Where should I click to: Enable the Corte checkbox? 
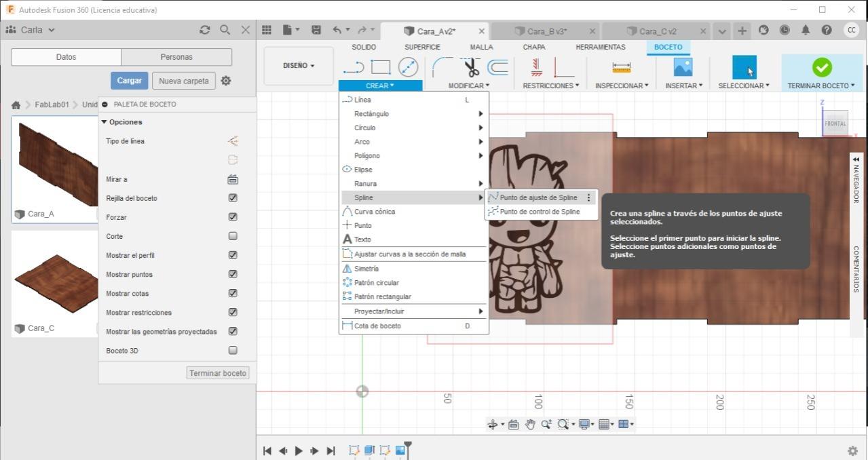click(233, 236)
